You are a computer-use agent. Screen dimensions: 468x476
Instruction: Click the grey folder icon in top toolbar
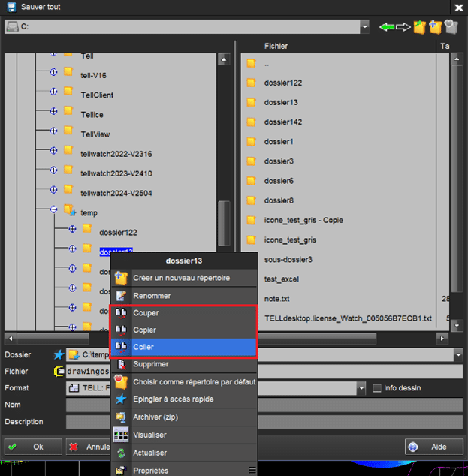coord(451,27)
